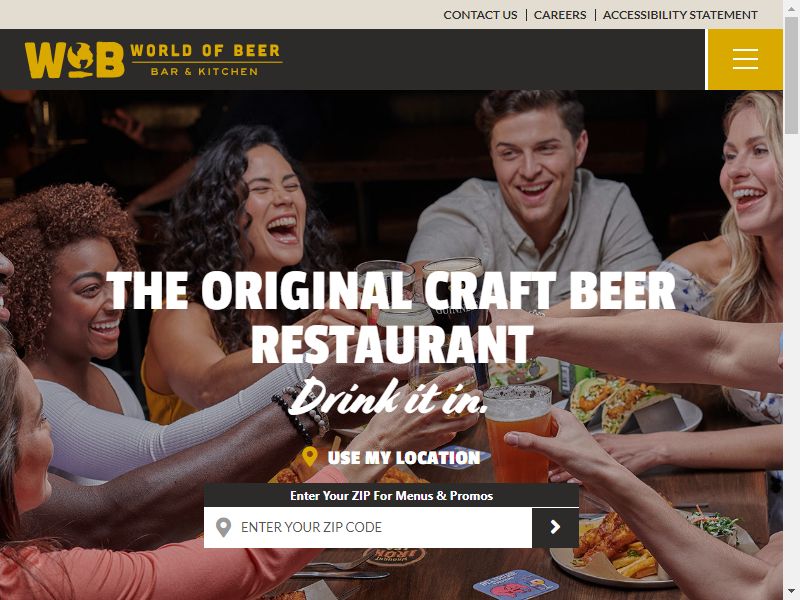The width and height of the screenshot is (800, 600).
Task: Click the Drink it in tagline
Action: click(388, 397)
